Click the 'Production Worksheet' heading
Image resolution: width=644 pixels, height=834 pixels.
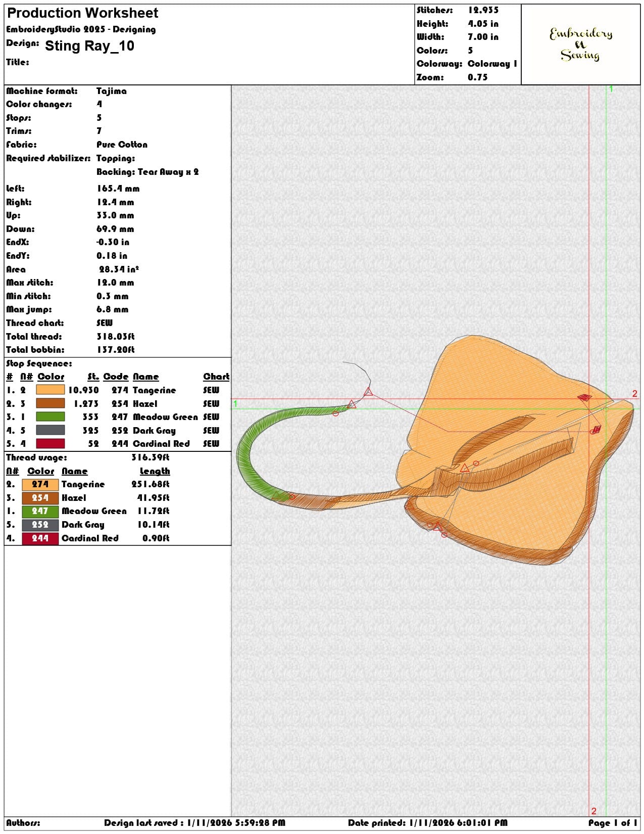[x=82, y=13]
